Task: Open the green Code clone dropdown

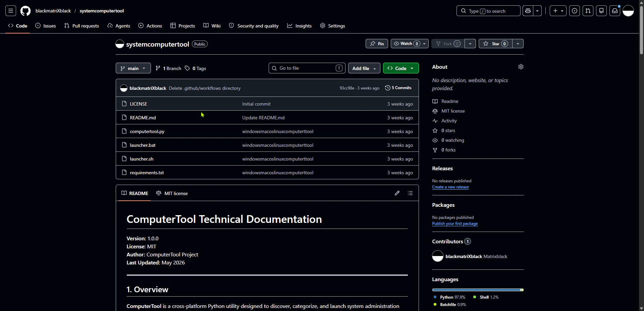Action: pos(401,68)
